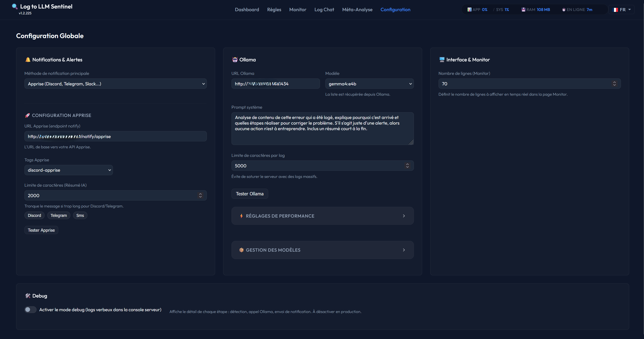This screenshot has width=644, height=339.
Task: Click the APP CPU chart icon
Action: coord(469,9)
